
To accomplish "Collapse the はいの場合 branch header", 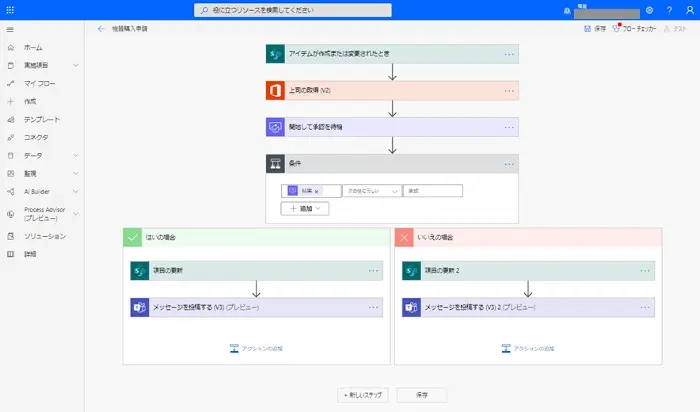I will click(x=256, y=237).
